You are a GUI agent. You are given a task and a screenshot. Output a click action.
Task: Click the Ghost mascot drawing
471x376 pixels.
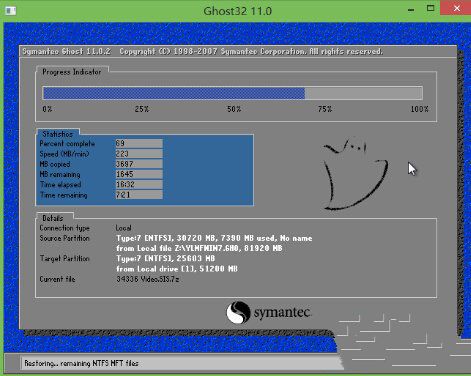[355, 173]
